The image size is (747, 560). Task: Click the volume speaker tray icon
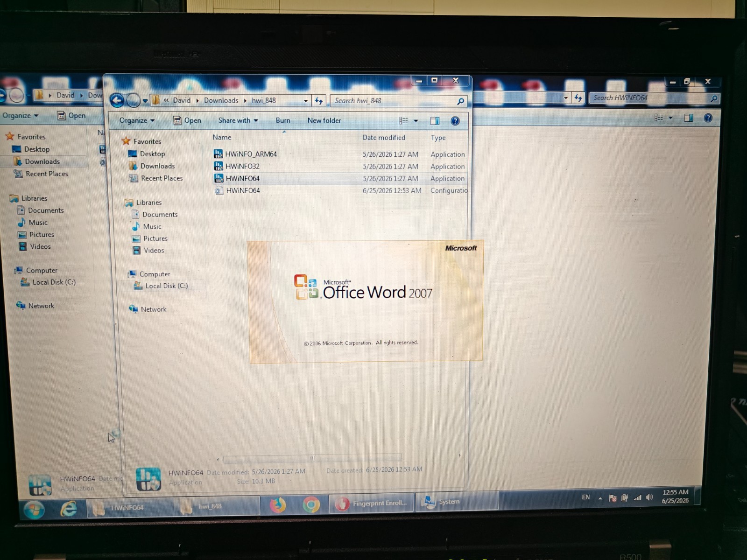pos(649,497)
